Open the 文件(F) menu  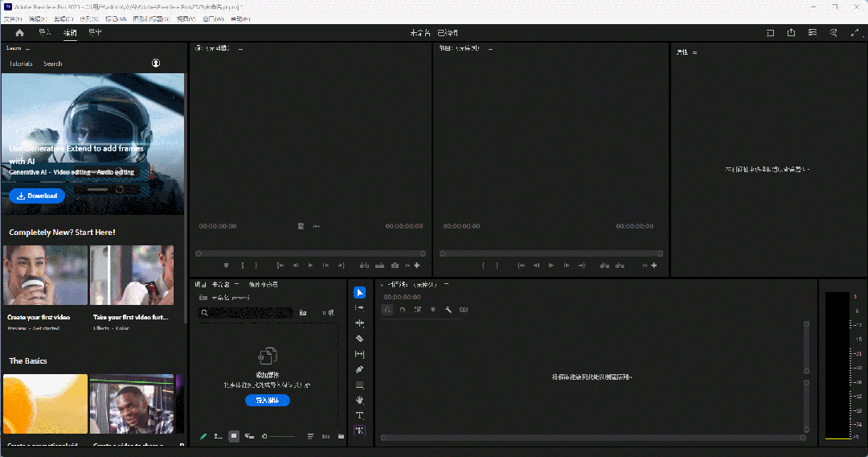pyautogui.click(x=13, y=19)
